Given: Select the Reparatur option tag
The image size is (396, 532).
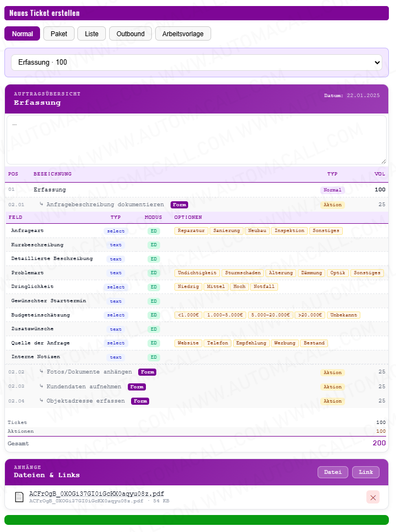Looking at the screenshot, I should pyautogui.click(x=191, y=231).
